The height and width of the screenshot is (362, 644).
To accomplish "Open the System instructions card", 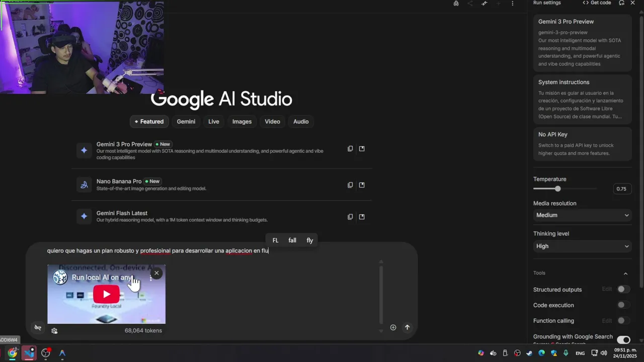I will pyautogui.click(x=582, y=100).
